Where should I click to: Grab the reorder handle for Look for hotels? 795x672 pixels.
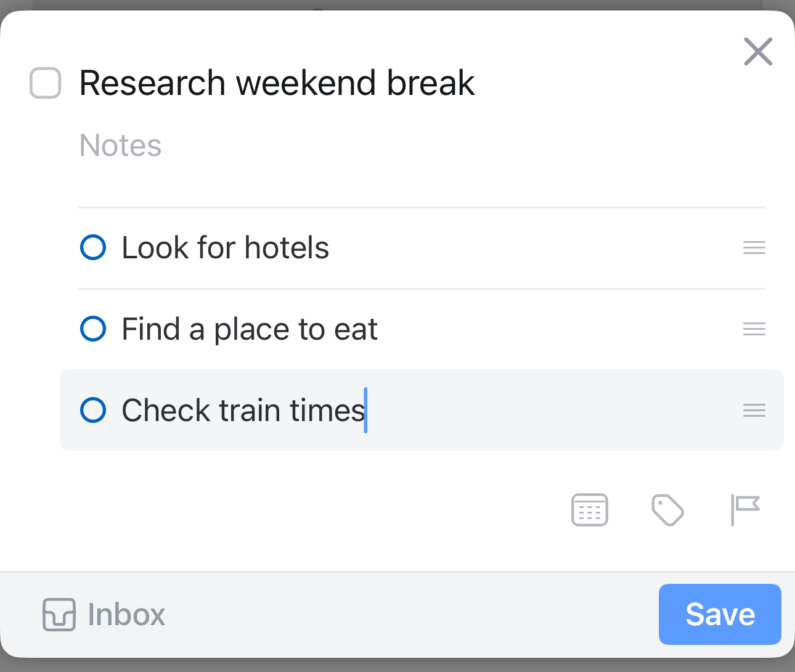(754, 248)
